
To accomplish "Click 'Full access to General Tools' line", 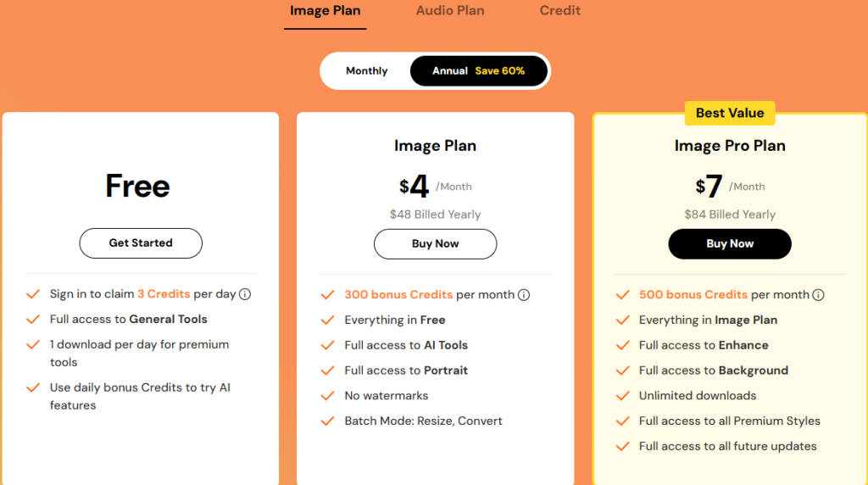I will coord(129,320).
